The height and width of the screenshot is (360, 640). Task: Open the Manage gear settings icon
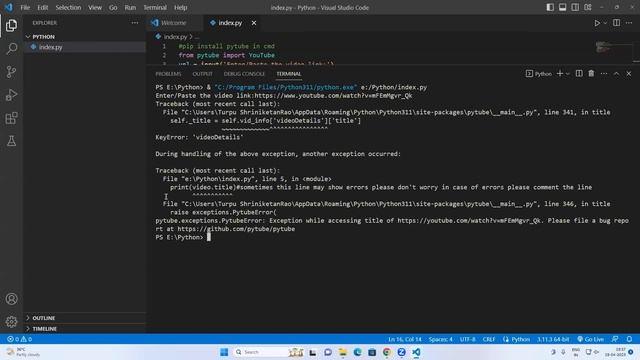[11, 322]
